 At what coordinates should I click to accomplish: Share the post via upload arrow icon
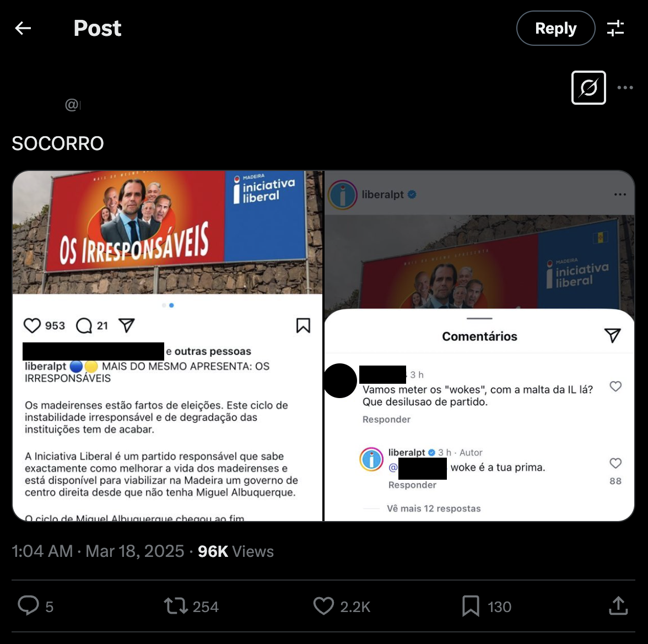[x=618, y=605]
